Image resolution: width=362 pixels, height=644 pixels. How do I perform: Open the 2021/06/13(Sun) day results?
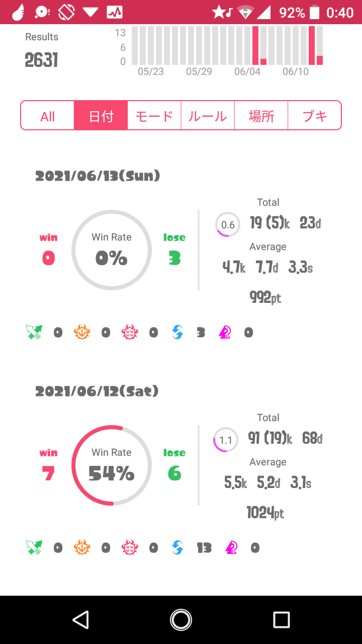point(98,176)
